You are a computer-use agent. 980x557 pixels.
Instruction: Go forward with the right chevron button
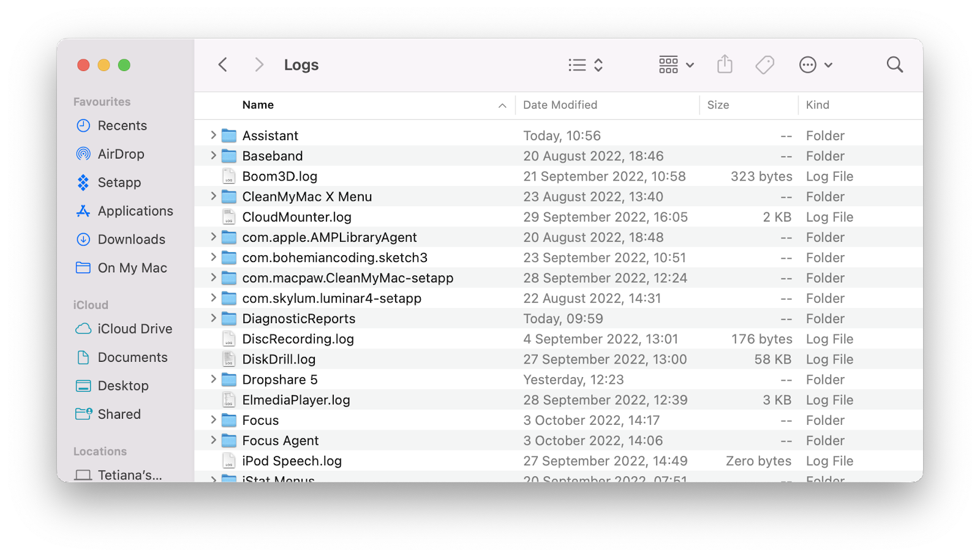pyautogui.click(x=259, y=65)
